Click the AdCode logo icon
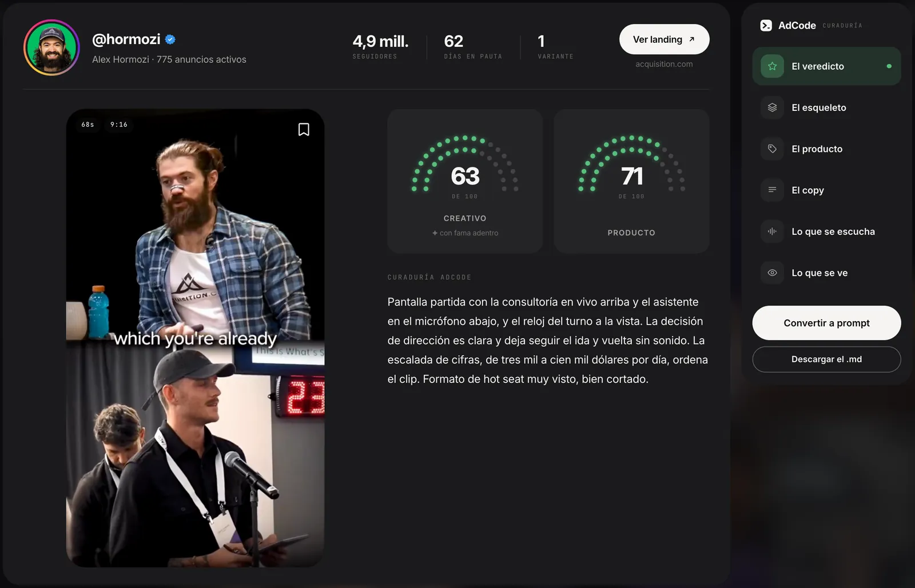Image resolution: width=915 pixels, height=588 pixels. point(766,26)
